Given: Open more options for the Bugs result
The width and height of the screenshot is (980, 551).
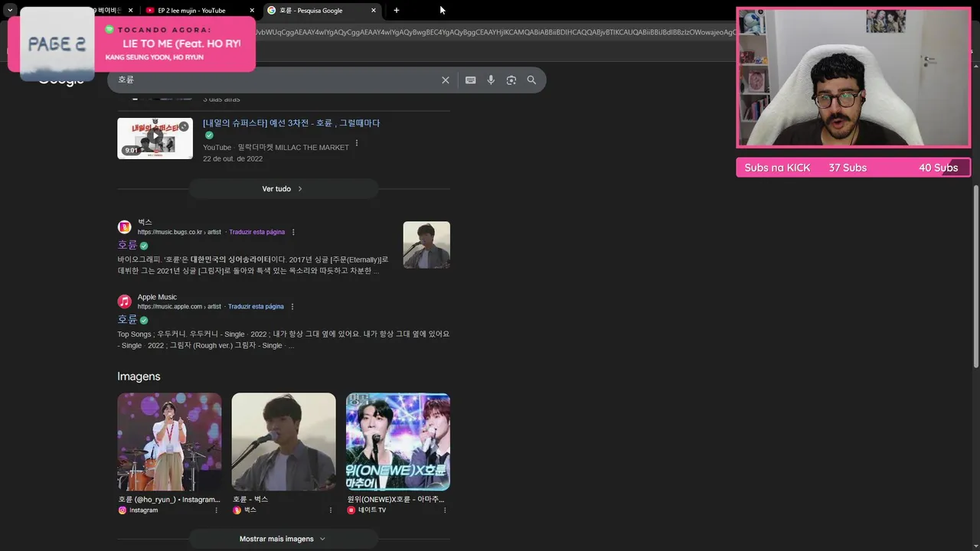Looking at the screenshot, I should coord(293,232).
